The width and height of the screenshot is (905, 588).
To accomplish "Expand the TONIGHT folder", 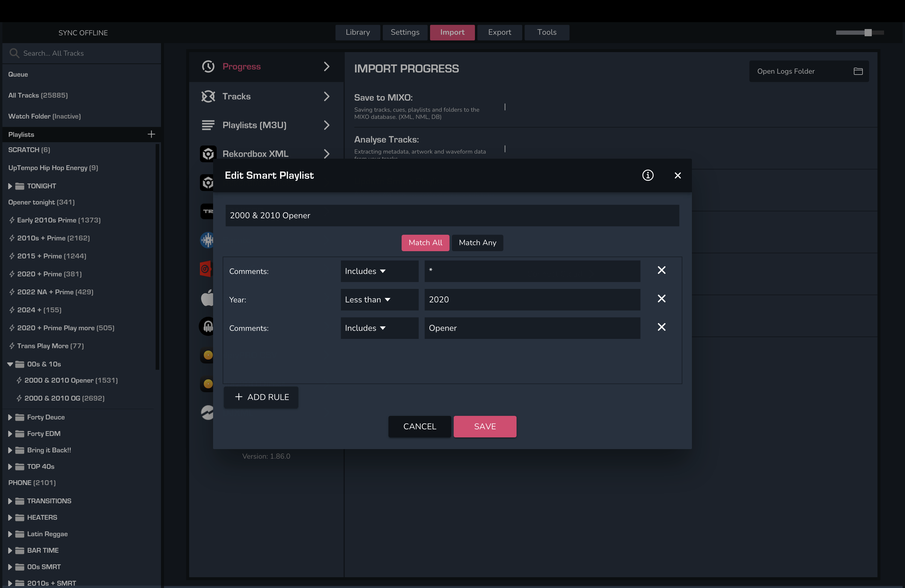I will pos(10,186).
